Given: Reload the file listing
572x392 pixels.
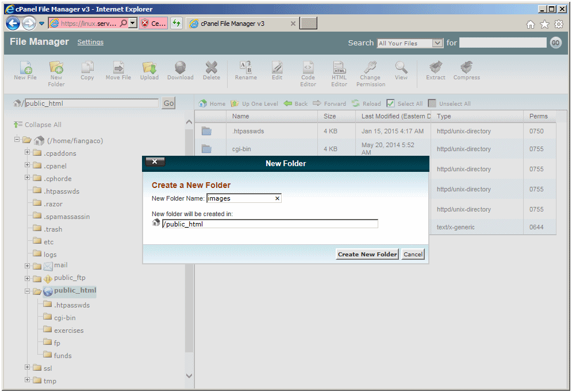Looking at the screenshot, I should (366, 103).
